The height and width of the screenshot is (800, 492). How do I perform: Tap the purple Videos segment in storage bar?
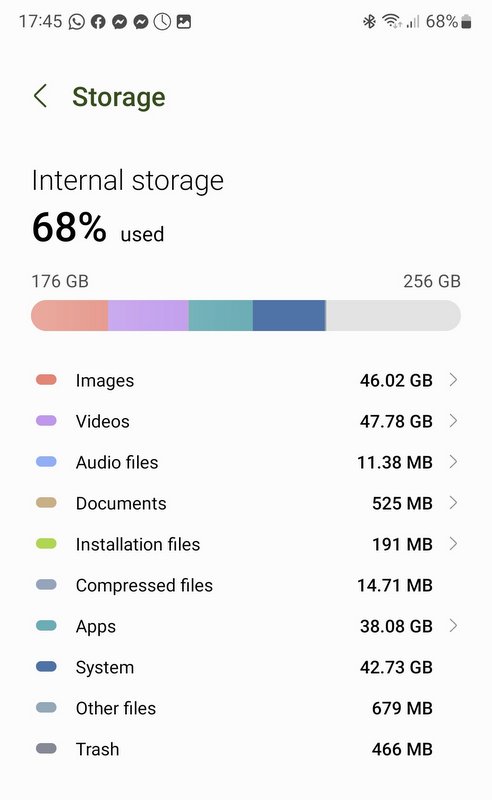tap(149, 315)
